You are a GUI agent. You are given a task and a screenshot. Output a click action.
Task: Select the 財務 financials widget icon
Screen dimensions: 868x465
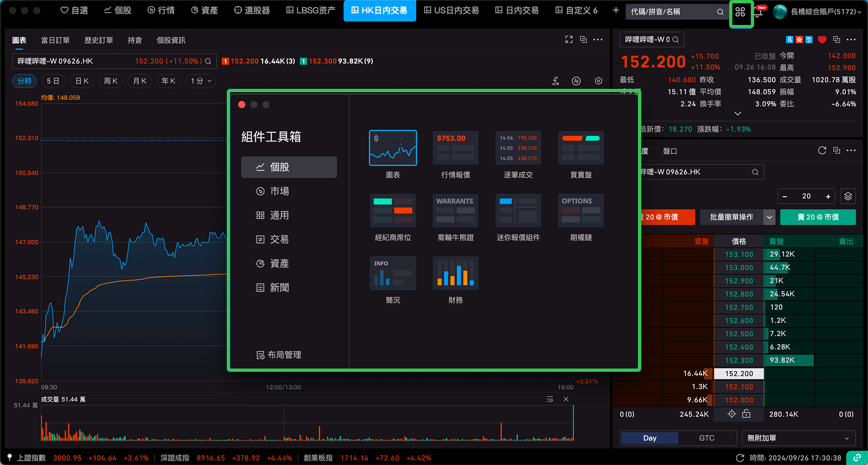[455, 273]
